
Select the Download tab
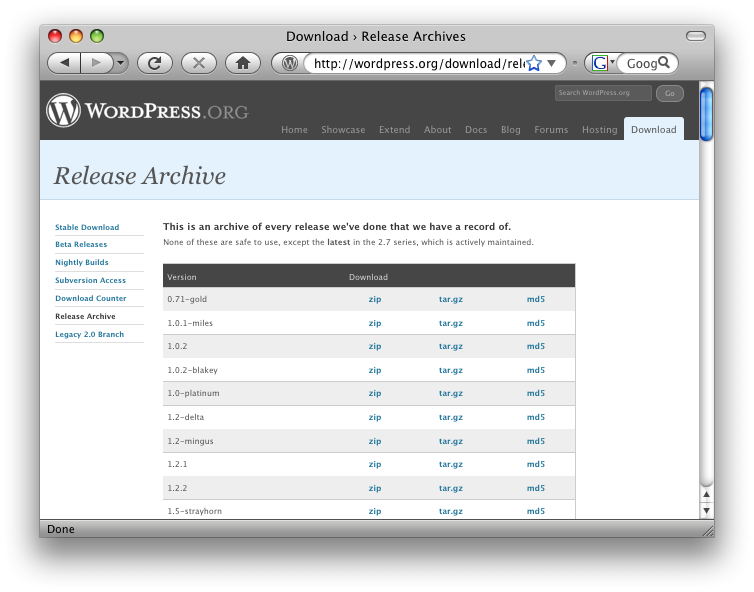point(653,129)
